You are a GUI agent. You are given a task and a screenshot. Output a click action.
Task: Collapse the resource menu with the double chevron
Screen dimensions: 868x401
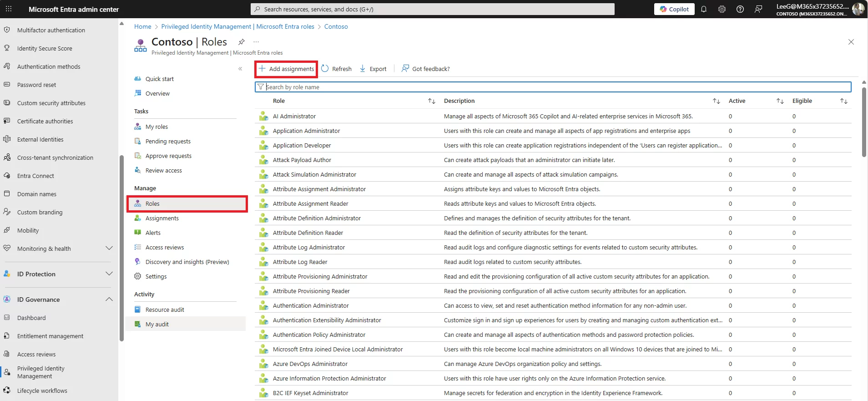pyautogui.click(x=240, y=69)
